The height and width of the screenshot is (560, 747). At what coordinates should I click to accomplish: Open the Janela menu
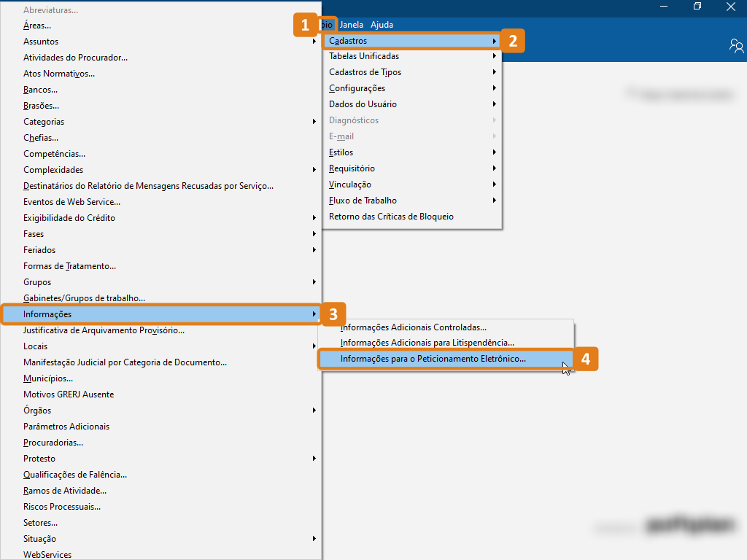point(352,25)
